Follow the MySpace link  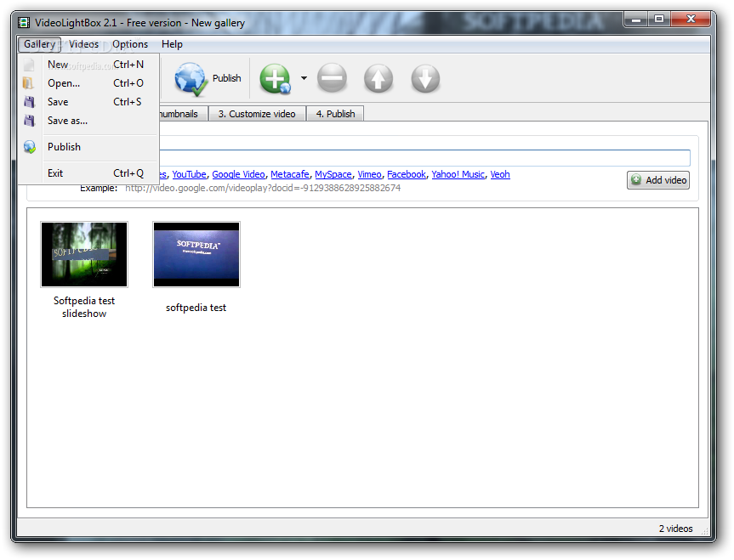click(333, 174)
